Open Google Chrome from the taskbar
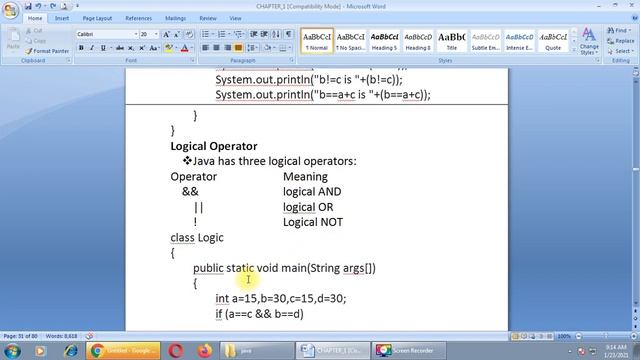This screenshot has height=360, width=640. point(123,351)
